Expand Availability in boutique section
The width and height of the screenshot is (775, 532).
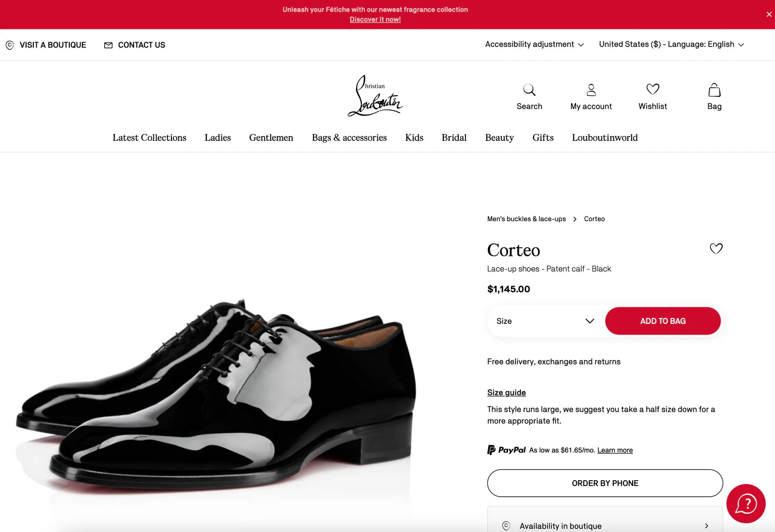[x=605, y=526]
